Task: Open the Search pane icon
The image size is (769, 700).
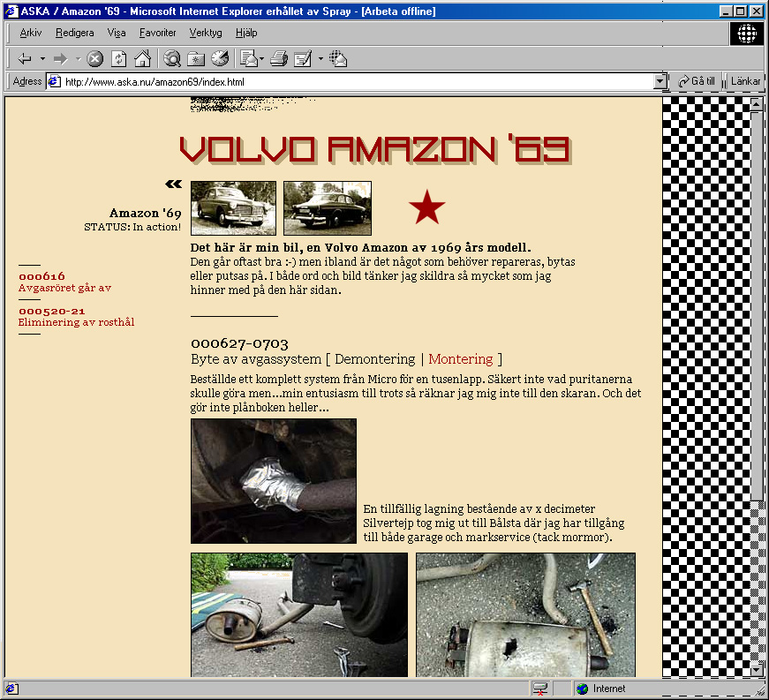Action: point(173,59)
